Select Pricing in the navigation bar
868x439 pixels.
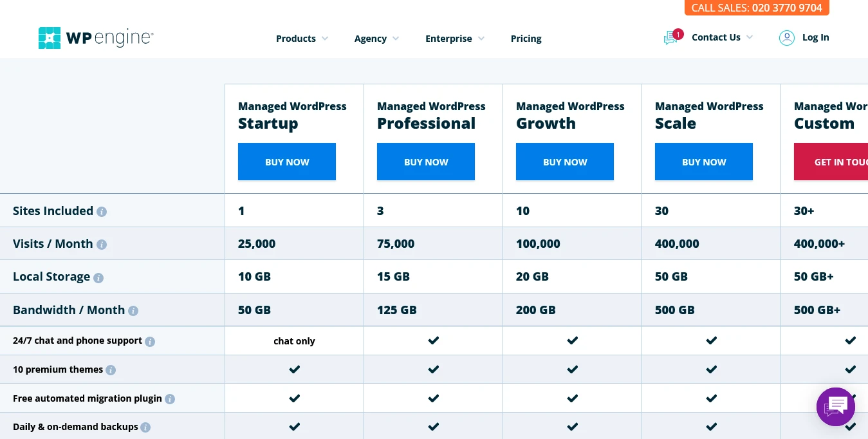click(x=526, y=39)
